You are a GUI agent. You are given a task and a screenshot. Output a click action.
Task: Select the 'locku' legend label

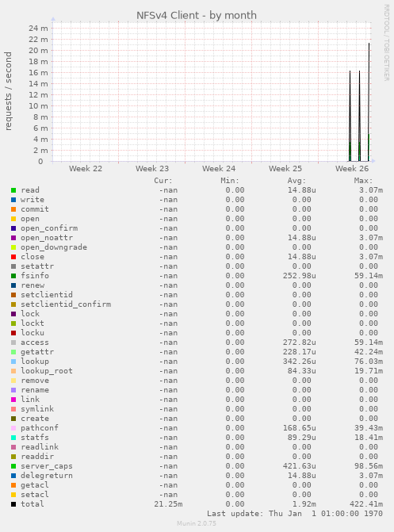tap(33, 332)
